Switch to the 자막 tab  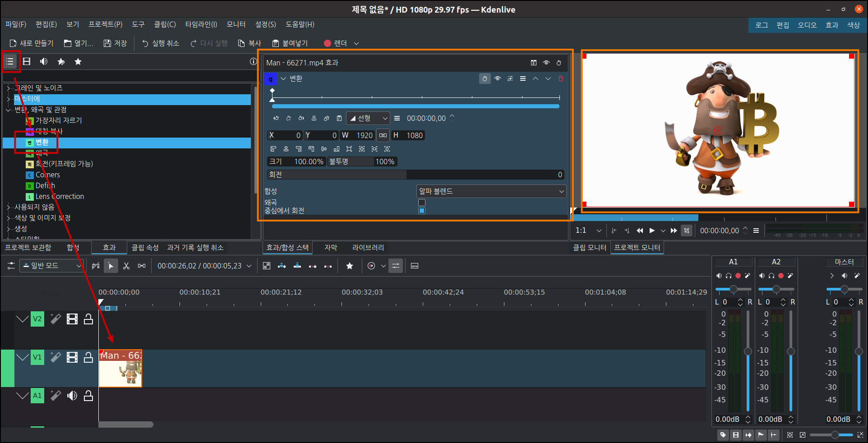point(330,247)
